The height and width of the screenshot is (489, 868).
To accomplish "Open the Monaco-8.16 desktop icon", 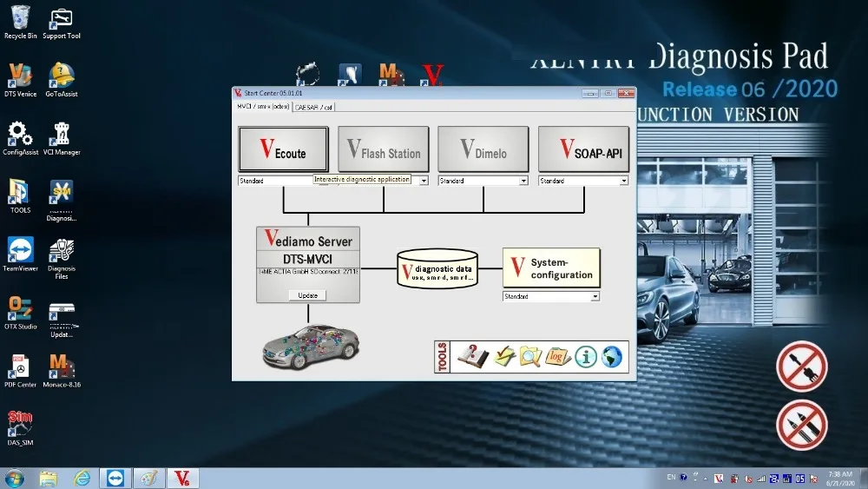I will tap(62, 371).
